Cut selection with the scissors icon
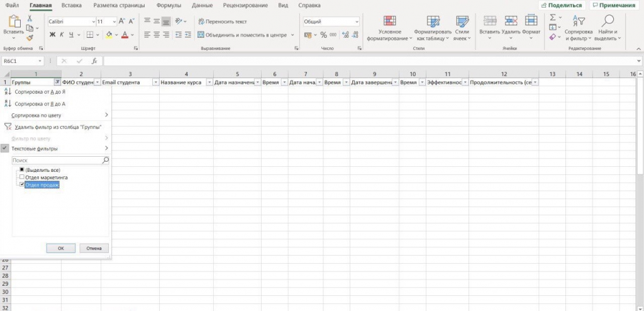This screenshot has width=644, height=311. pos(30,18)
